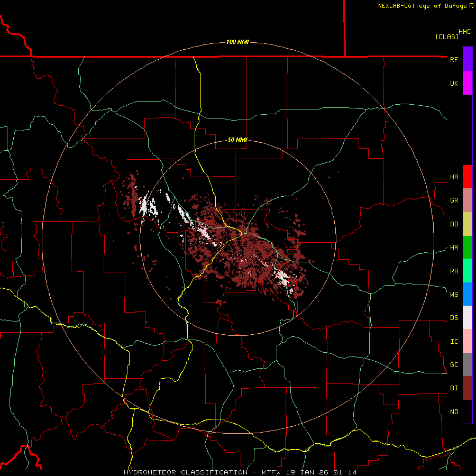This screenshot has width=476, height=476.
Task: Select the BD yellow legend block
Action: (x=467, y=224)
